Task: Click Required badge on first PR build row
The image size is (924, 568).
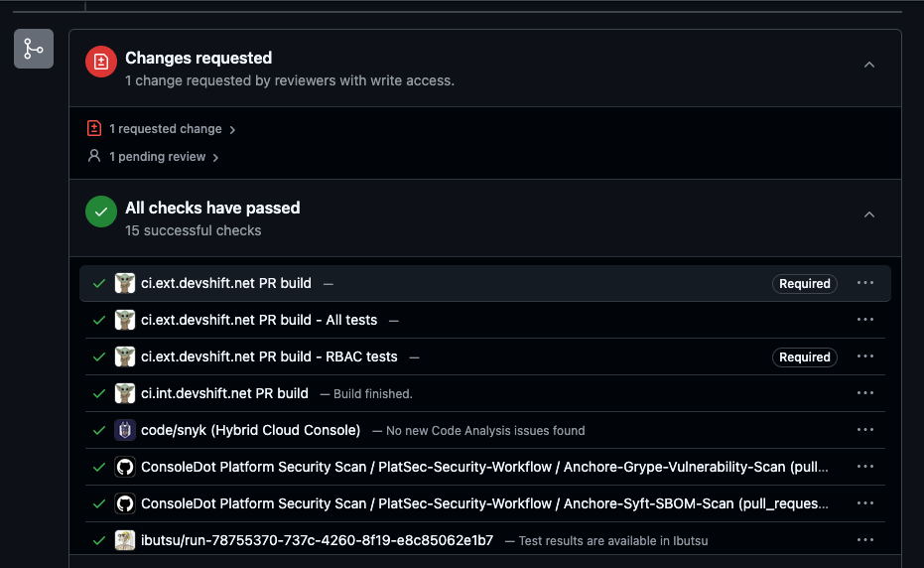Action: tap(804, 283)
